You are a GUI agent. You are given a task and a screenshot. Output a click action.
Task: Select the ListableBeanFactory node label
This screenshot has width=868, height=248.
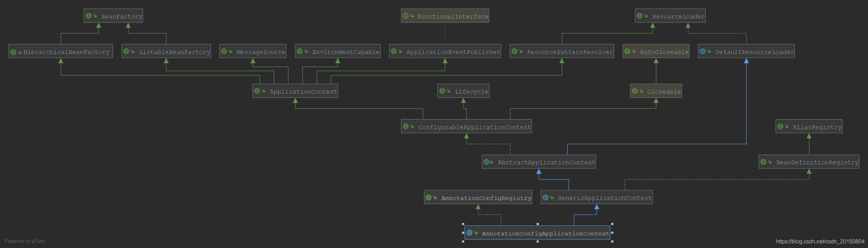[175, 52]
